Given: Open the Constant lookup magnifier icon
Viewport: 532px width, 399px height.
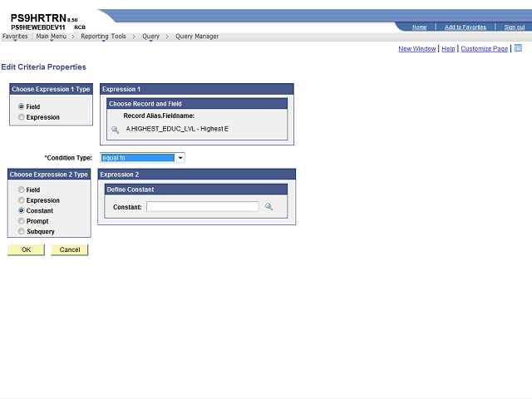Looking at the screenshot, I should 268,207.
